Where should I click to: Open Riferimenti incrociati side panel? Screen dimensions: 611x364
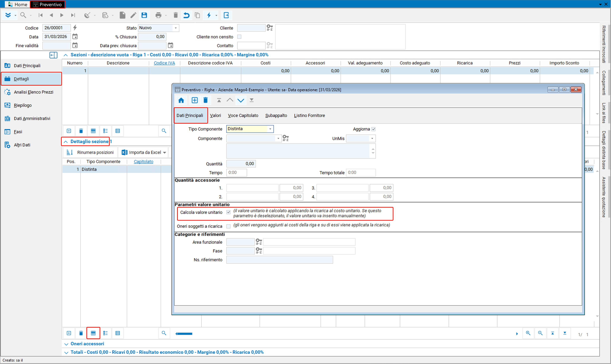click(604, 44)
